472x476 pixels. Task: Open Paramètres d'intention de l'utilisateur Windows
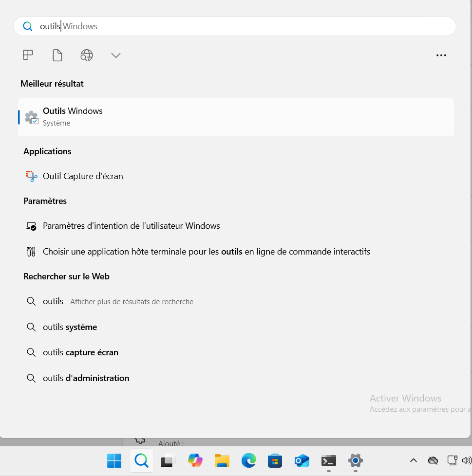point(236,226)
